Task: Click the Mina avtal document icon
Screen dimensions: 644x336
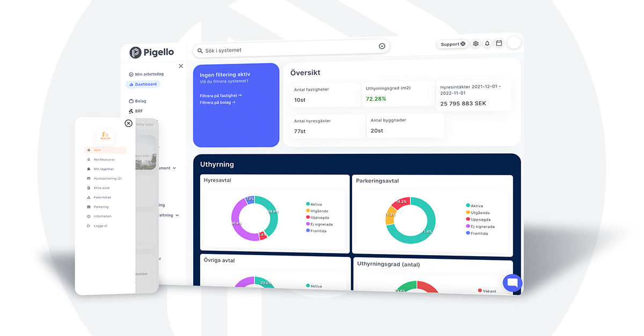Action: pos(89,188)
